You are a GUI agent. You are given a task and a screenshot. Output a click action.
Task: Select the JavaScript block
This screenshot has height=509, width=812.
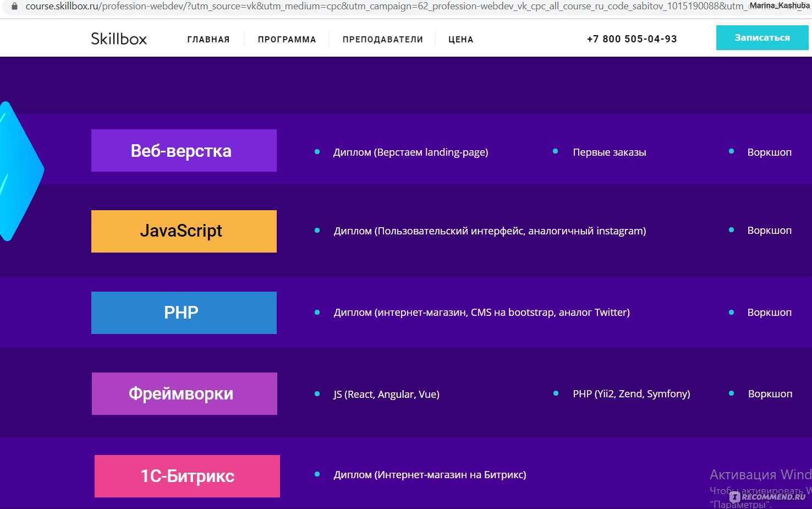pyautogui.click(x=184, y=231)
